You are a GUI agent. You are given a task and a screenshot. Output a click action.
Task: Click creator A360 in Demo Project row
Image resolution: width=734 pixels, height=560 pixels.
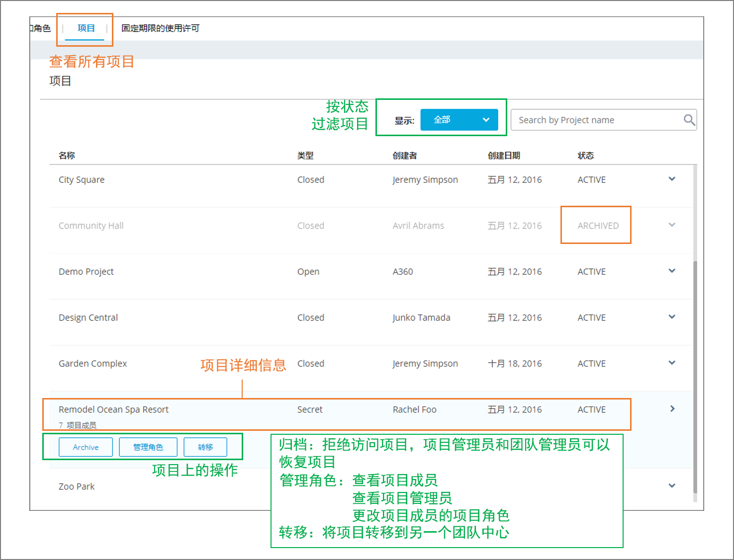pos(403,272)
